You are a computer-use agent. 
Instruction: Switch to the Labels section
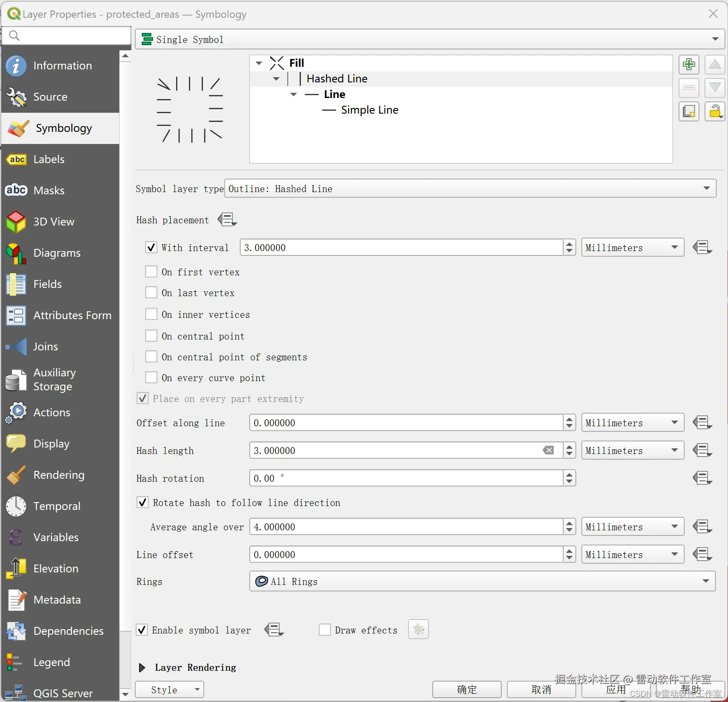pos(60,159)
